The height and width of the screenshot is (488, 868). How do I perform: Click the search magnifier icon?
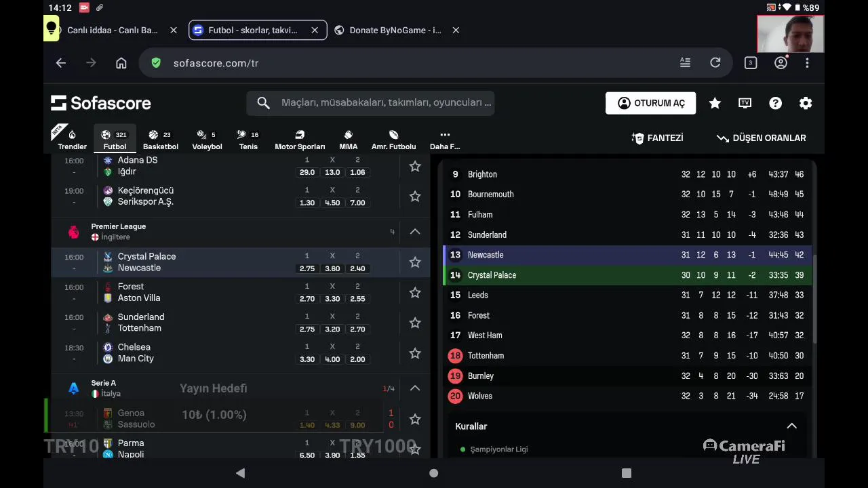(264, 103)
